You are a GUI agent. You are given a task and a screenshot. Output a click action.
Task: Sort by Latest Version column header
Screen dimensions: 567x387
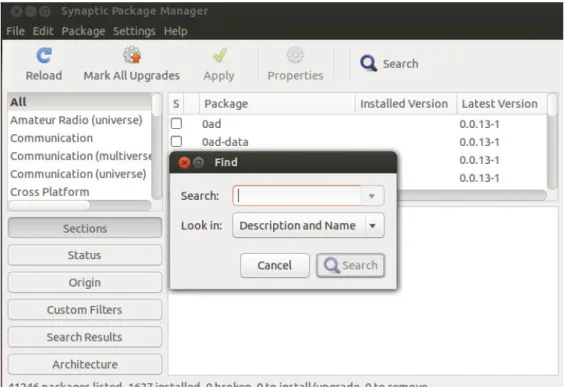tap(502, 104)
